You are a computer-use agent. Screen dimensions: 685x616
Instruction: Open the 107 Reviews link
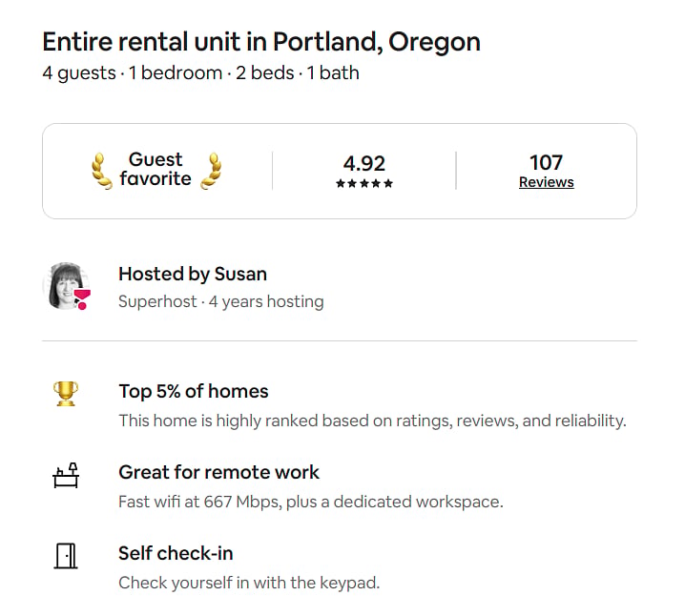point(546,182)
